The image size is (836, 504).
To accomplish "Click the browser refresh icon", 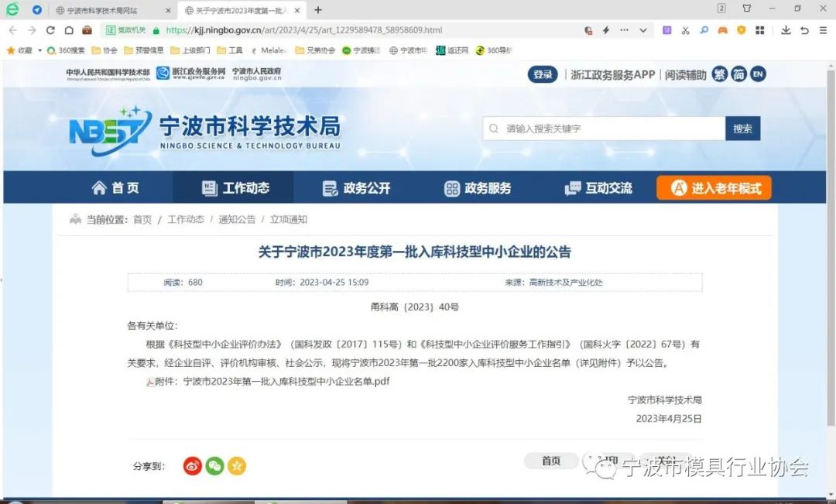I will point(50,30).
